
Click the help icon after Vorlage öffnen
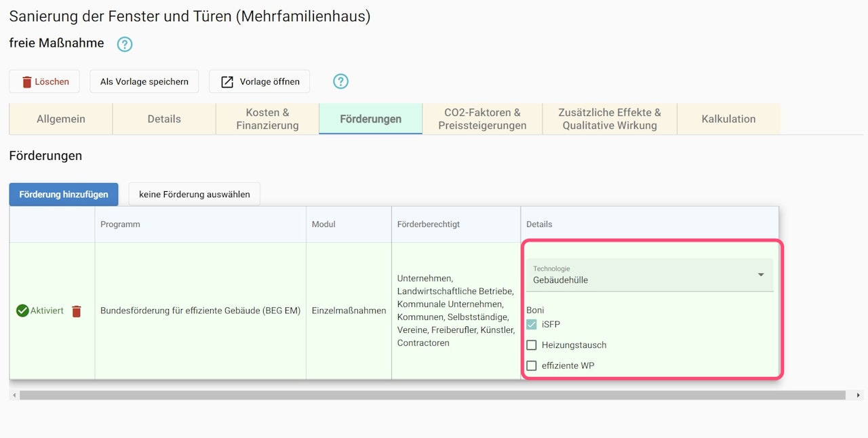click(x=340, y=81)
